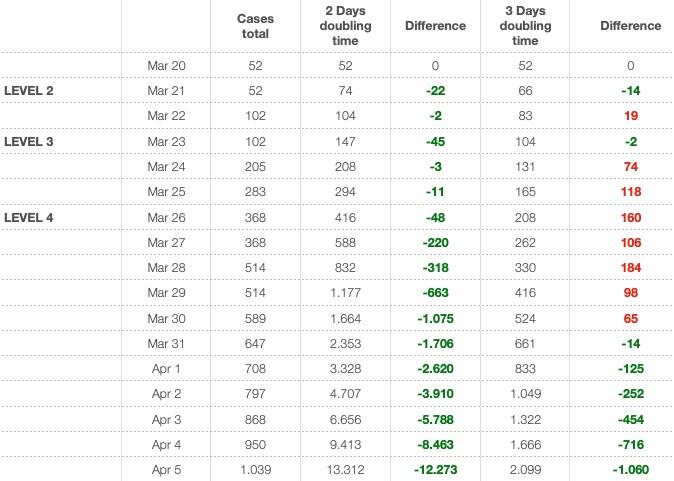Screen dimensions: 674x481
Task: Select the cases total value 283
Action: point(256,192)
